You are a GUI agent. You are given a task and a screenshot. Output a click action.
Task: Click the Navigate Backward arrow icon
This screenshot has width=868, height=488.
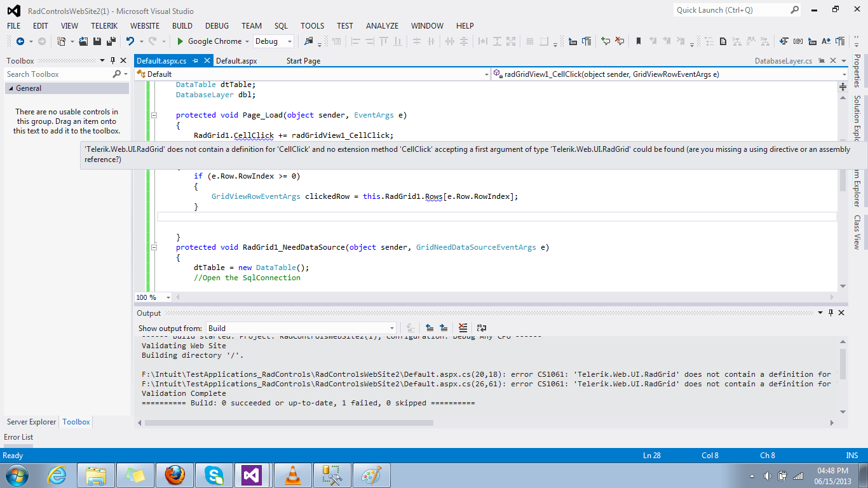20,41
